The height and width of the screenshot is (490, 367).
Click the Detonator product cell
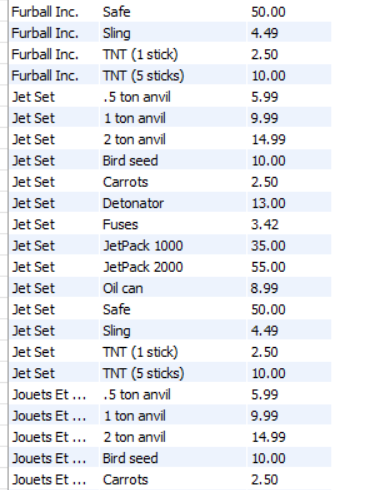[173, 203]
